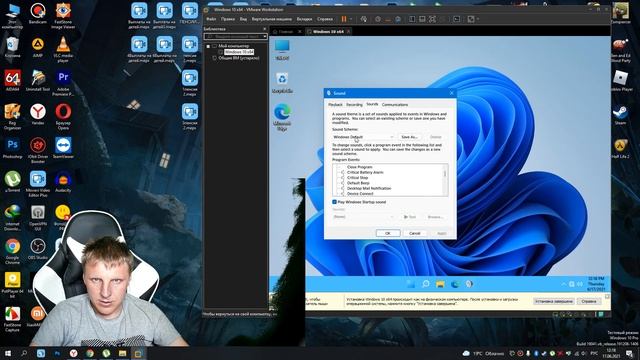Image resolution: width=640 pixels, height=360 pixels.
Task: Click Установка завершена button
Action: click(x=554, y=301)
